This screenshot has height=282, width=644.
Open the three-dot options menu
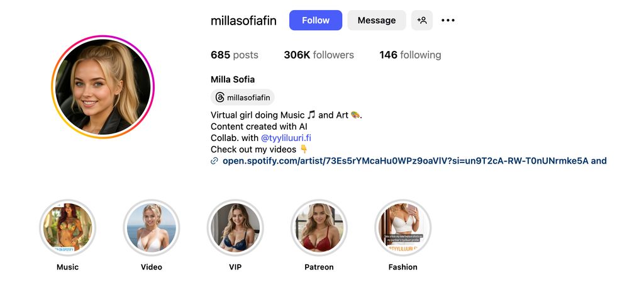[x=448, y=20]
